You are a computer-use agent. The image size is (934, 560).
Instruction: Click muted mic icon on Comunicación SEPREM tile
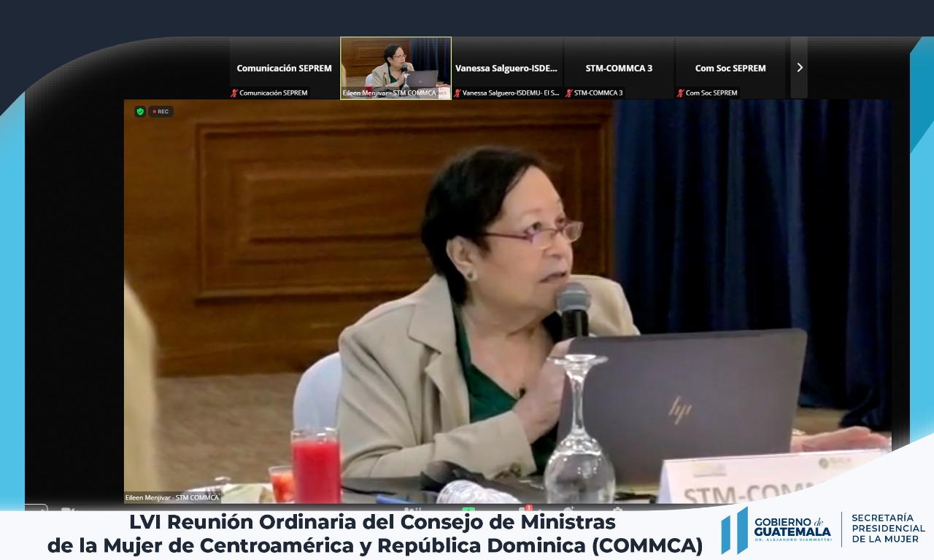tap(235, 93)
